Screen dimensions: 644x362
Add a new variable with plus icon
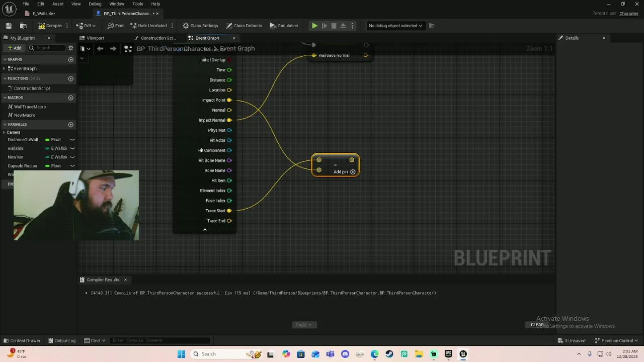tap(71, 124)
